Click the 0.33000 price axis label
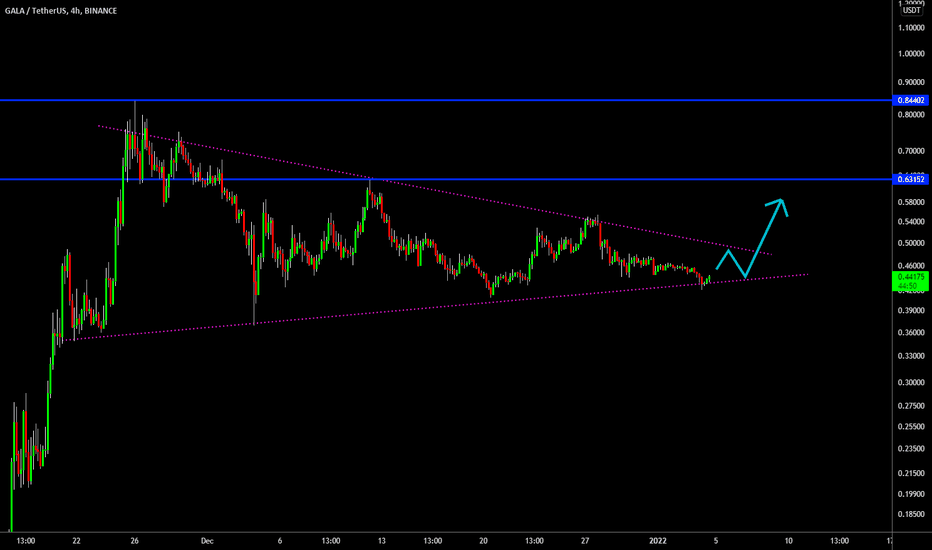Viewport: 932px width, 550px height. tap(911, 357)
